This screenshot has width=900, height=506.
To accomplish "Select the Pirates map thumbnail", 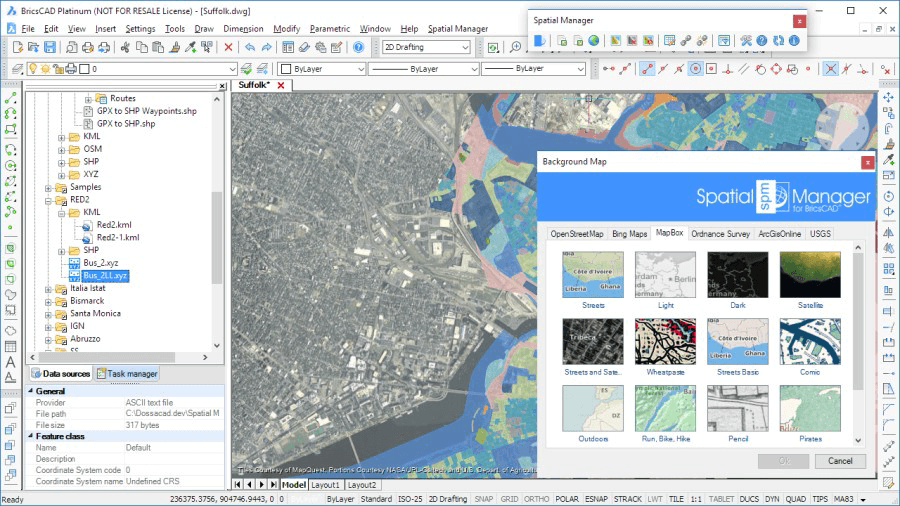I will coord(810,408).
